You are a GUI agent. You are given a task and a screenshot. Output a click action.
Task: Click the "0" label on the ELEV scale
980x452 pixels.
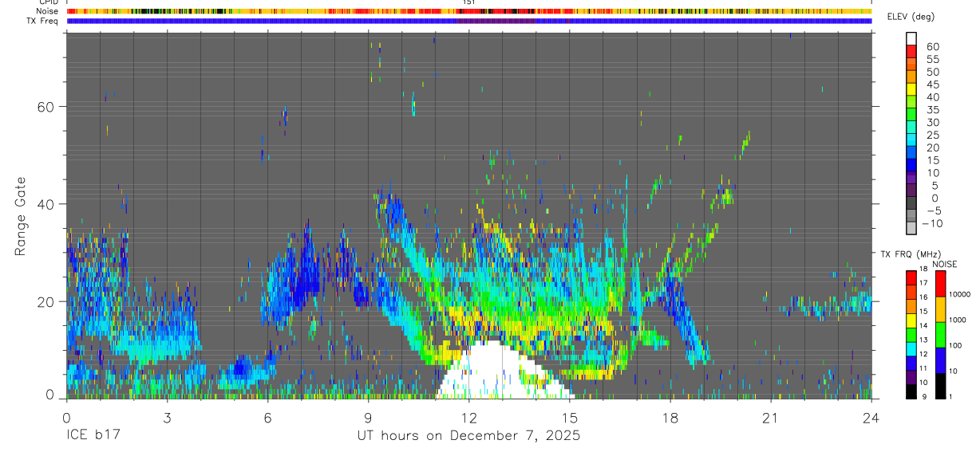[x=935, y=198]
